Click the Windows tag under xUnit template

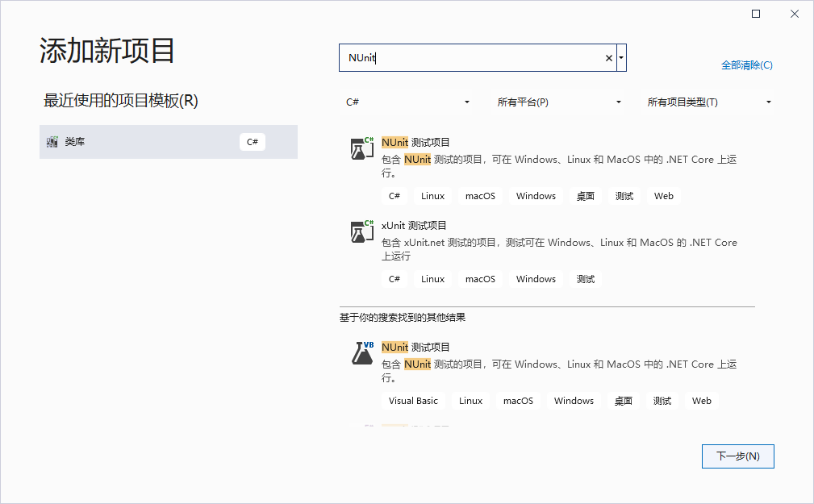[x=536, y=279]
